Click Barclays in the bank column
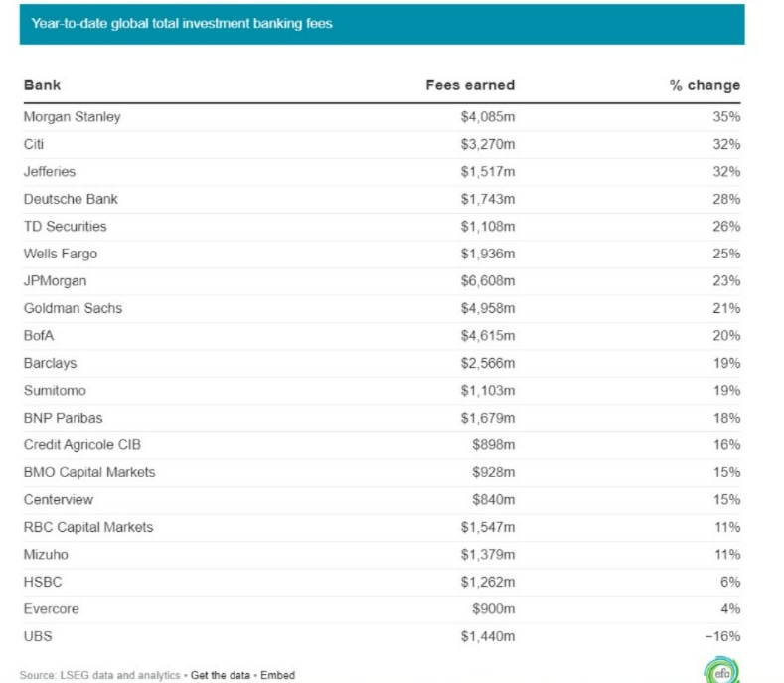Screen dimensions: 784x683 coord(50,363)
